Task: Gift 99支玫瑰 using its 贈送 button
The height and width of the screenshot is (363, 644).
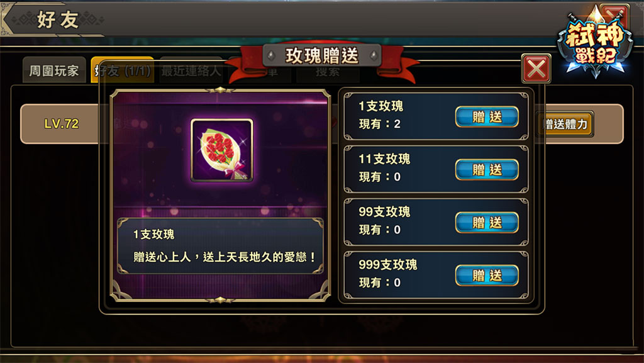Action: point(487,223)
